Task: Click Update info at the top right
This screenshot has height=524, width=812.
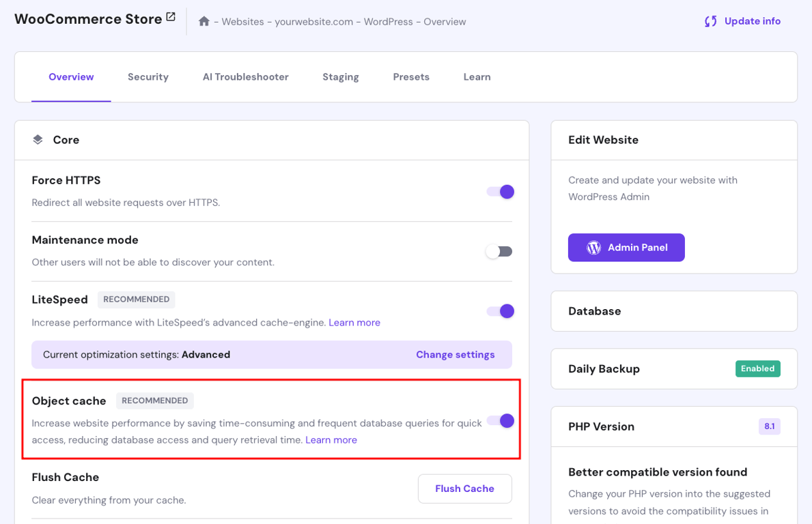Action: point(752,21)
